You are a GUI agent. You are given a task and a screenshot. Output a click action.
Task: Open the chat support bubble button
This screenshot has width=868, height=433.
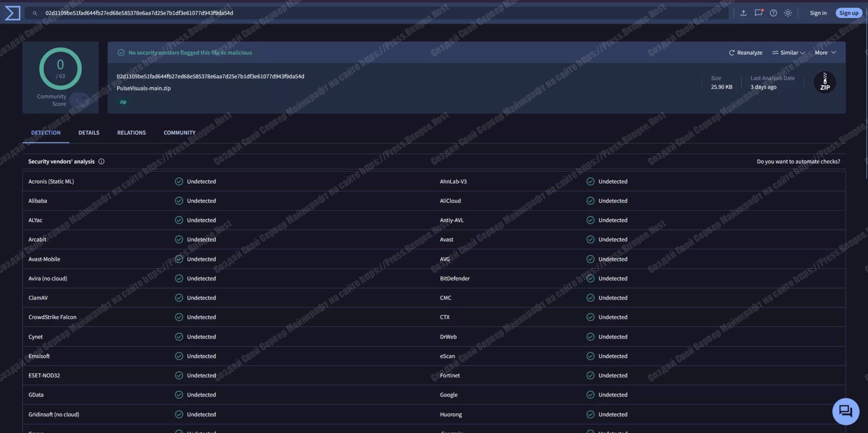(845, 411)
